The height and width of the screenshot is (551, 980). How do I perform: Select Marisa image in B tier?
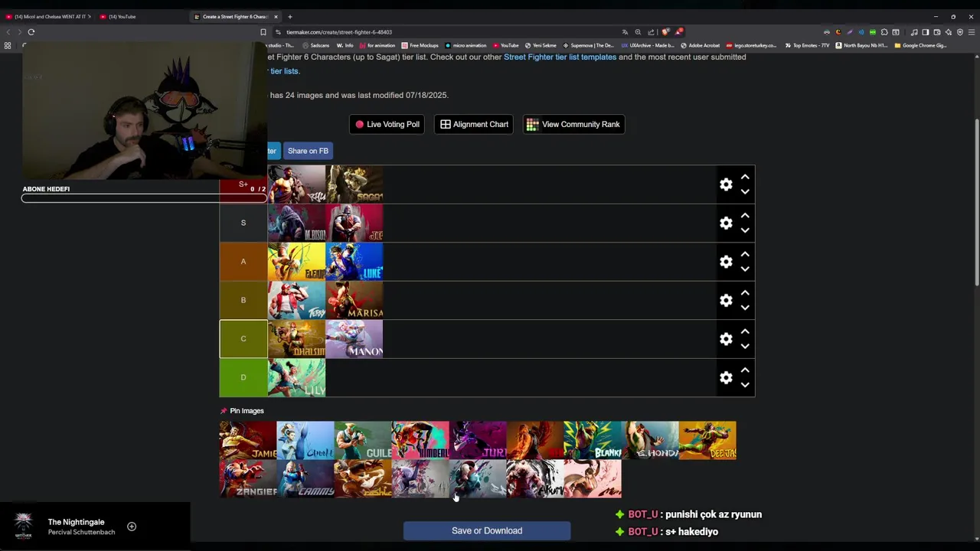coord(354,300)
